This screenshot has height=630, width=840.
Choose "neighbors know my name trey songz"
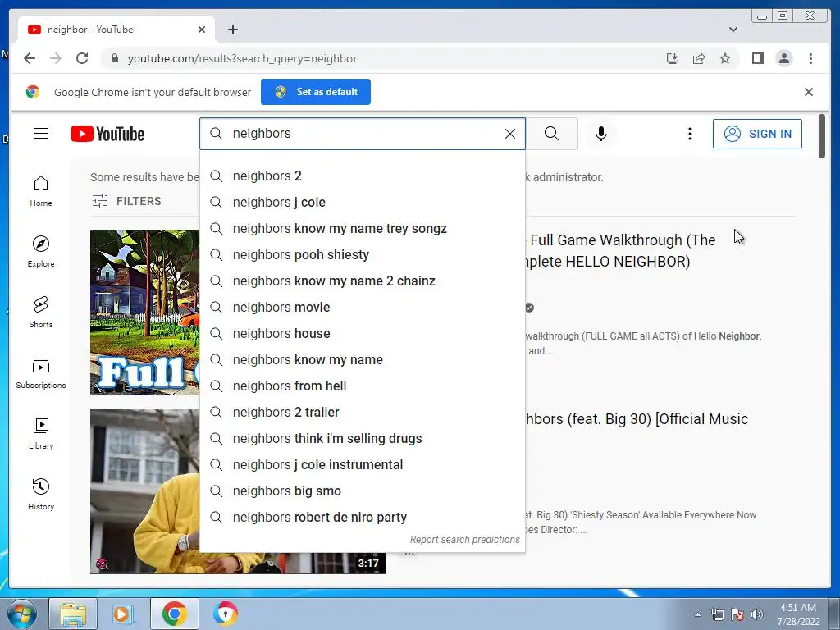click(x=363, y=228)
